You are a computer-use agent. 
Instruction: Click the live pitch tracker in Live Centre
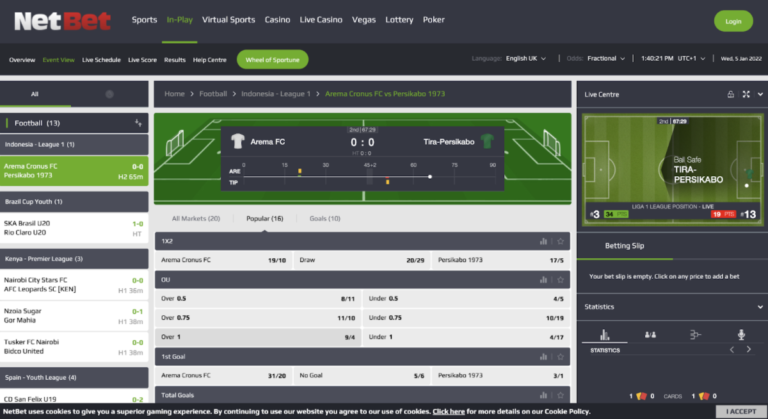pos(672,170)
